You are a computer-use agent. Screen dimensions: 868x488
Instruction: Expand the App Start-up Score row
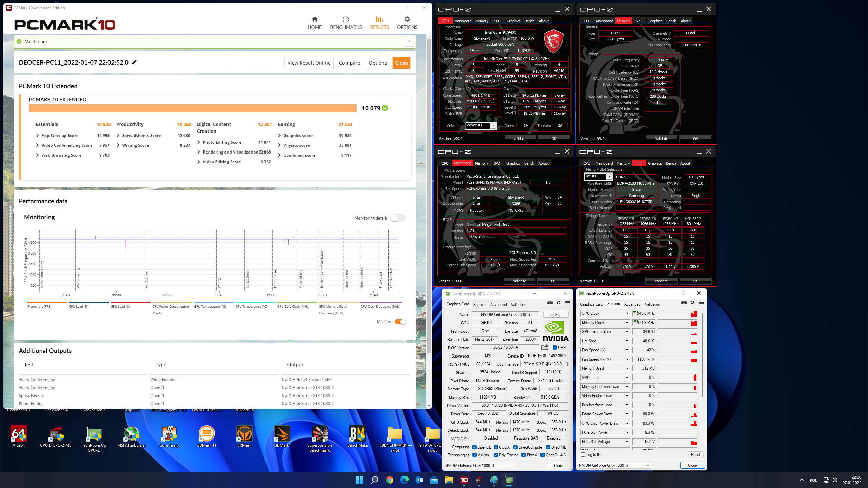[38, 135]
